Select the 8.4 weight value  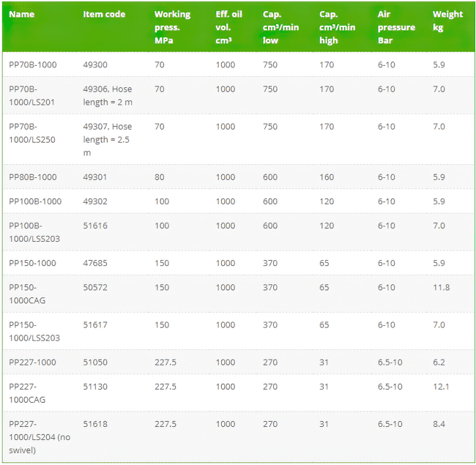(439, 424)
